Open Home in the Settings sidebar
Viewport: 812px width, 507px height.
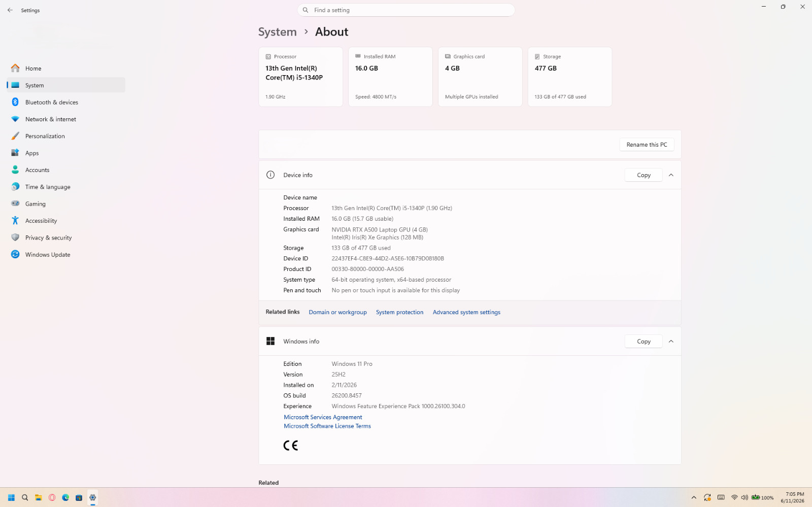66,69
